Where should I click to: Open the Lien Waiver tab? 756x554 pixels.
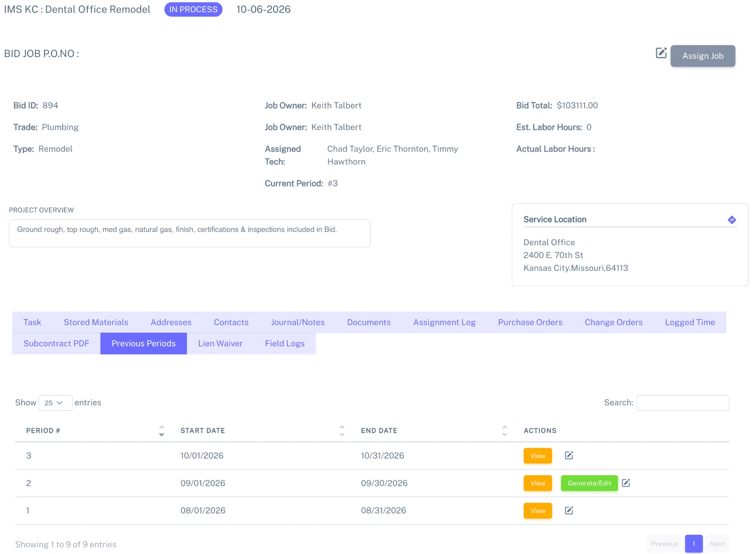point(220,344)
